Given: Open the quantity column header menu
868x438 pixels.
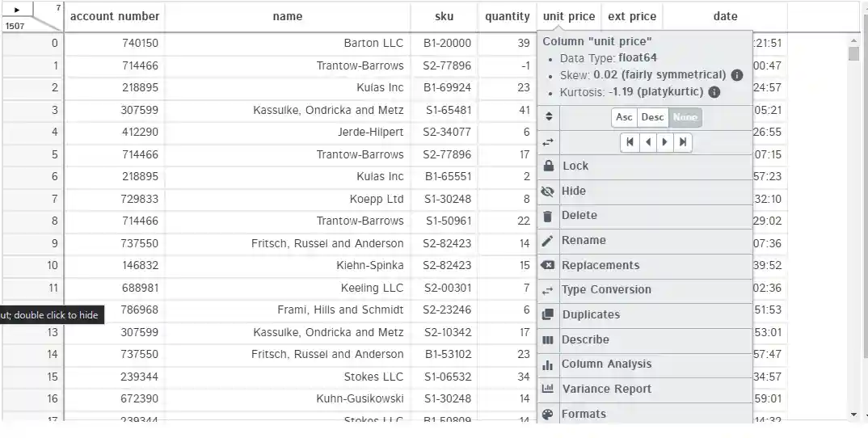Looking at the screenshot, I should [x=508, y=16].
